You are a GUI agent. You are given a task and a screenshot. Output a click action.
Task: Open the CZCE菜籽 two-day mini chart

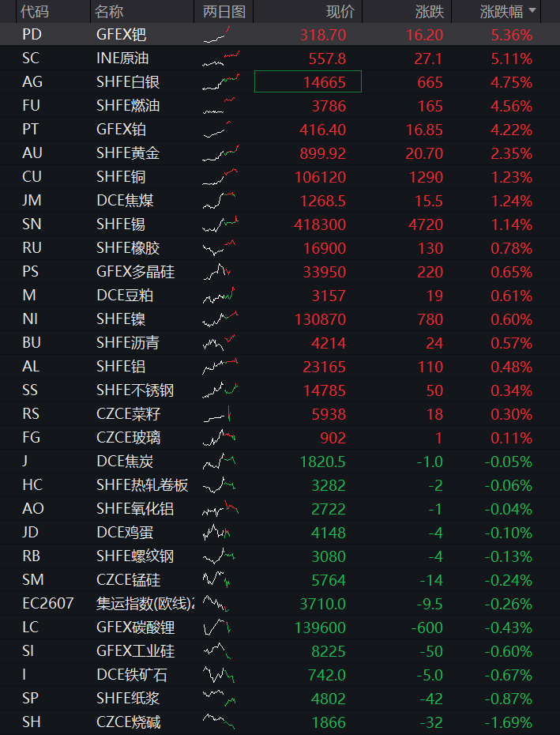(217, 413)
